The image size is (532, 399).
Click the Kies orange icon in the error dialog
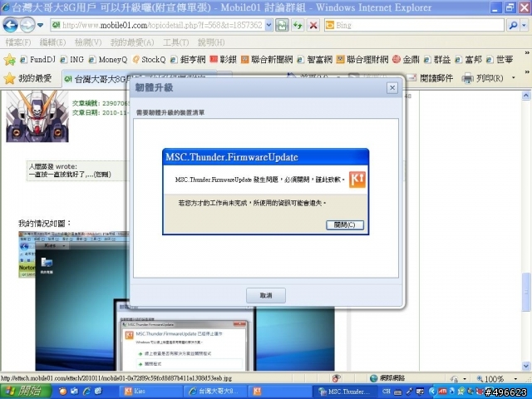pyautogui.click(x=357, y=180)
